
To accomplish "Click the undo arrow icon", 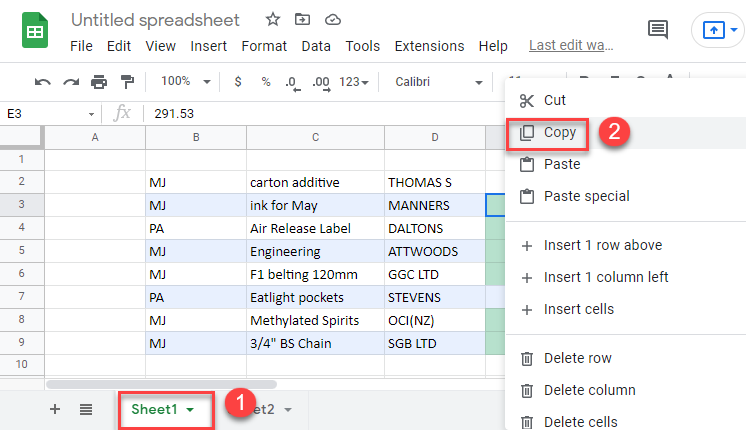I will point(43,82).
